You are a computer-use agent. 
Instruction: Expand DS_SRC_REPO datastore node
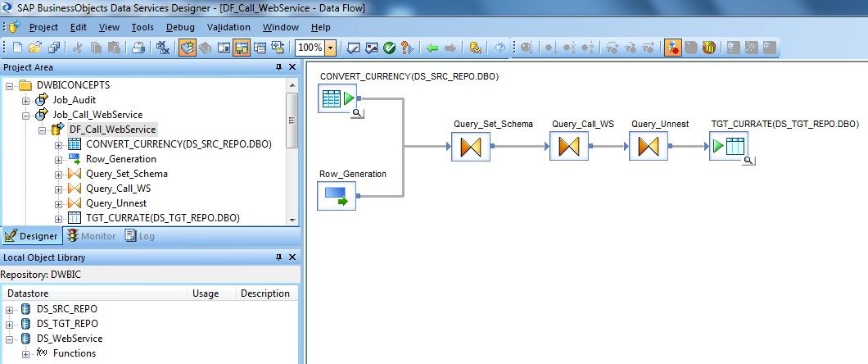click(x=9, y=310)
